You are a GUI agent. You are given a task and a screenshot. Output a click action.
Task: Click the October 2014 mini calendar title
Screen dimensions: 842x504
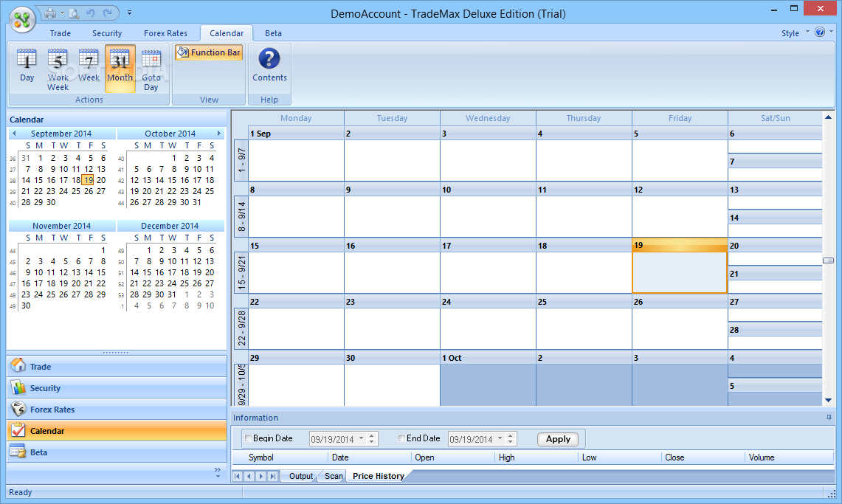(x=170, y=133)
